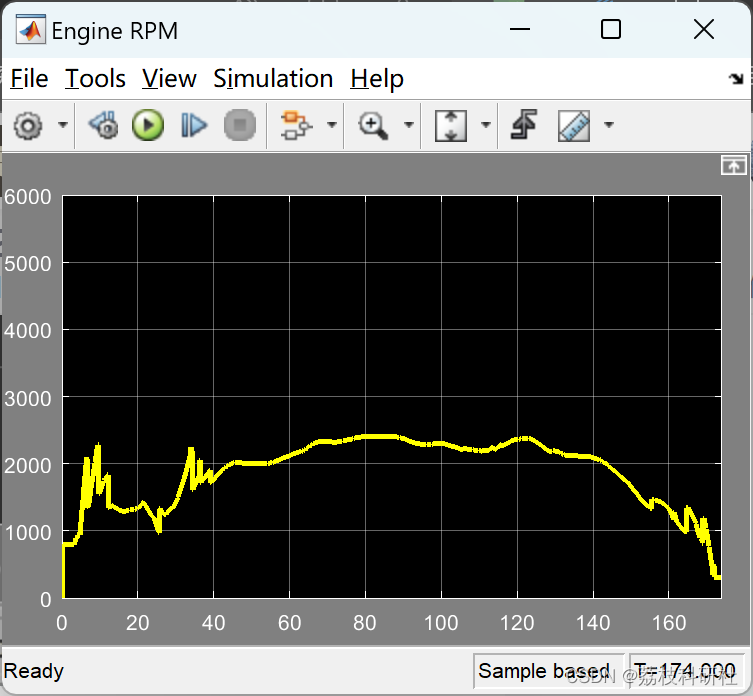The width and height of the screenshot is (753, 696).
Task: Click the Step Forward icon
Action: tap(194, 125)
